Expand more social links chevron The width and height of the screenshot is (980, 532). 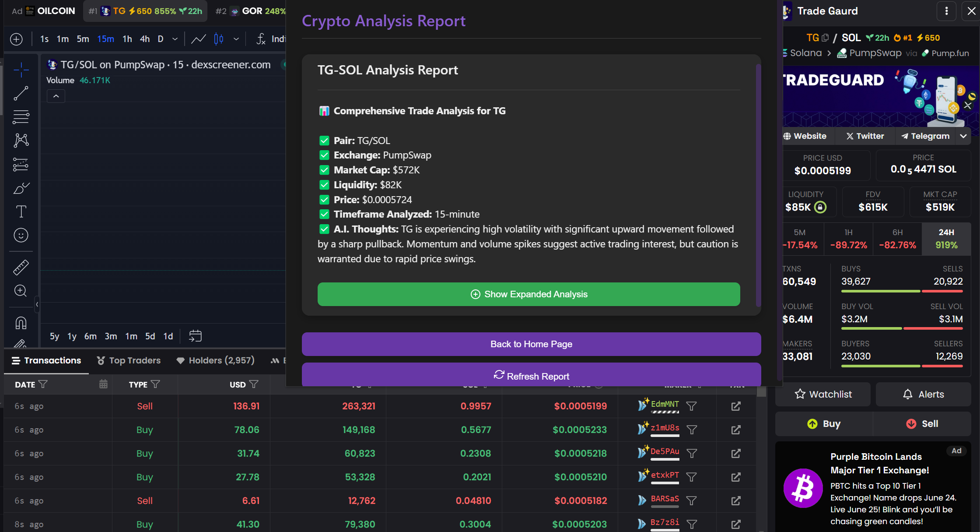(x=963, y=136)
